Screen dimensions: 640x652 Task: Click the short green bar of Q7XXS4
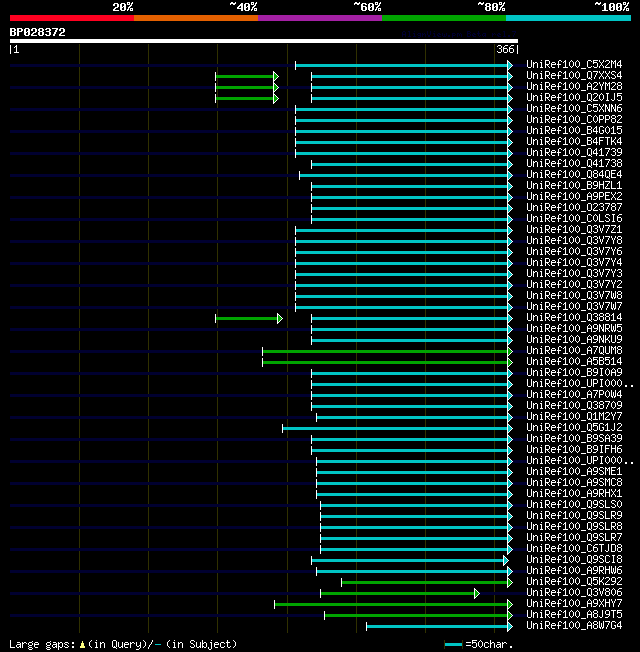(247, 77)
